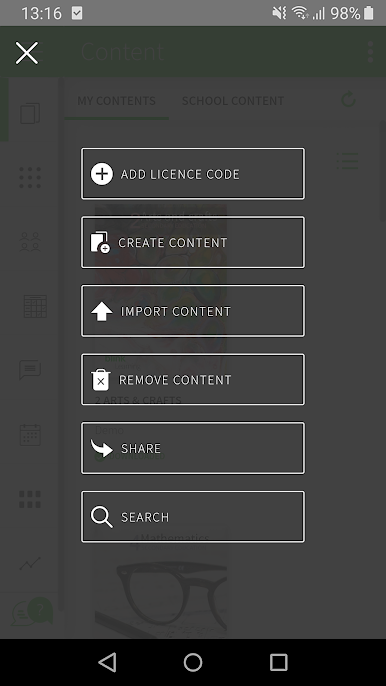Click the green refresh icon
Image resolution: width=386 pixels, height=686 pixels.
348,100
